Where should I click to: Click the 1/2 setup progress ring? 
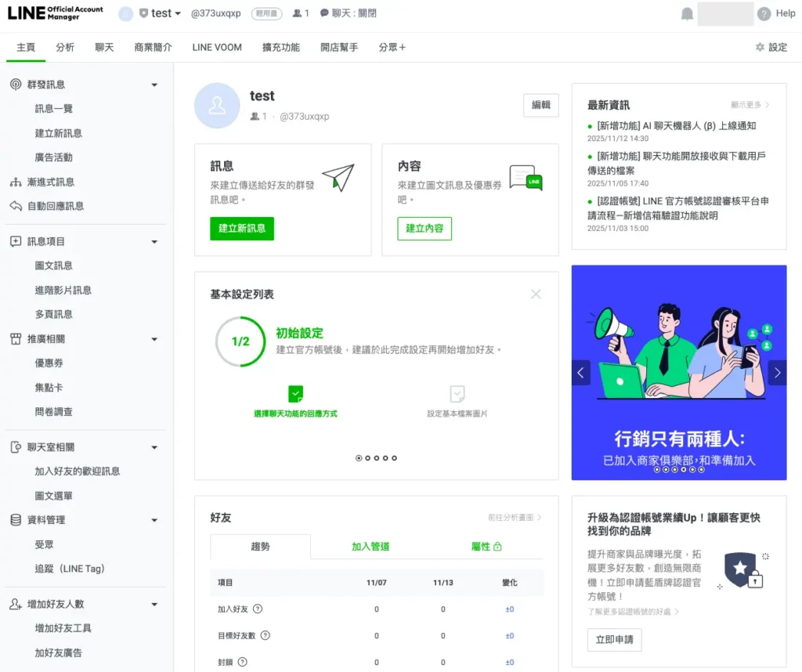click(x=240, y=341)
